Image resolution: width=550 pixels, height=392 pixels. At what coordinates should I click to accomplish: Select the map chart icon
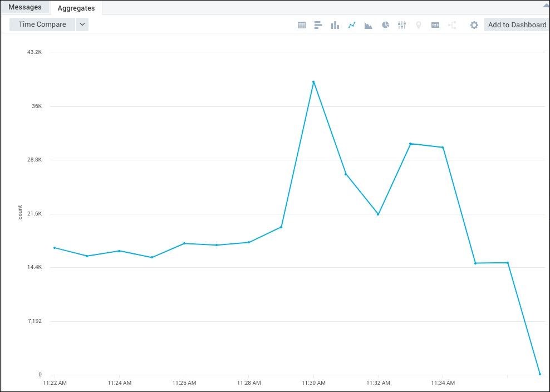419,25
